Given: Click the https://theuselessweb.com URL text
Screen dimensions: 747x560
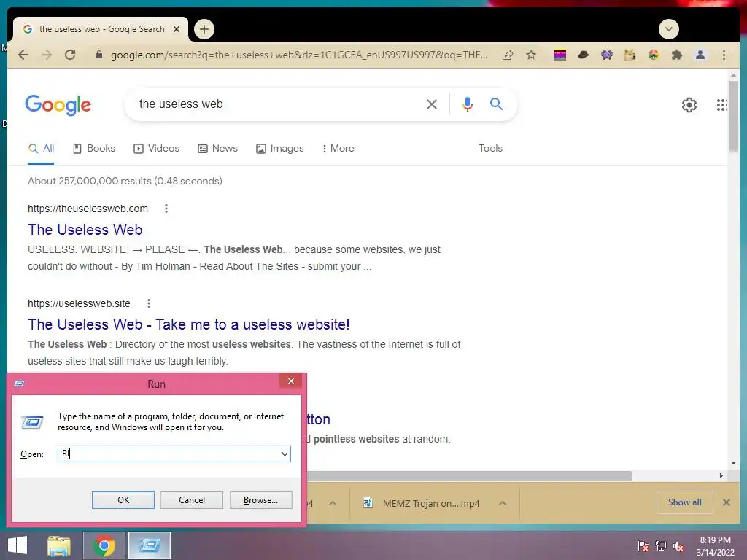Looking at the screenshot, I should 88,209.
